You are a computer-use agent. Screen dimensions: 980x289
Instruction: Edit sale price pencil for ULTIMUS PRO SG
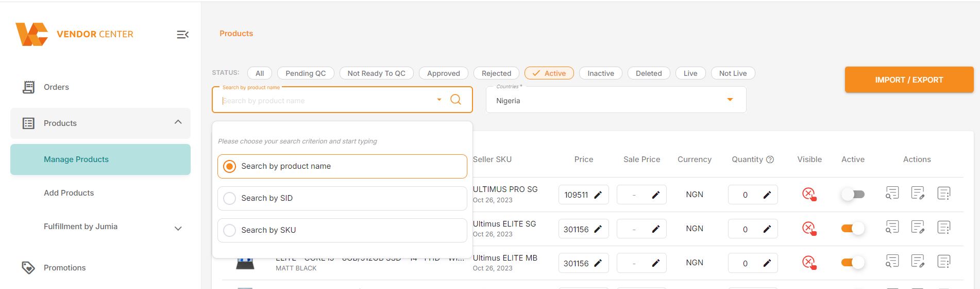655,195
